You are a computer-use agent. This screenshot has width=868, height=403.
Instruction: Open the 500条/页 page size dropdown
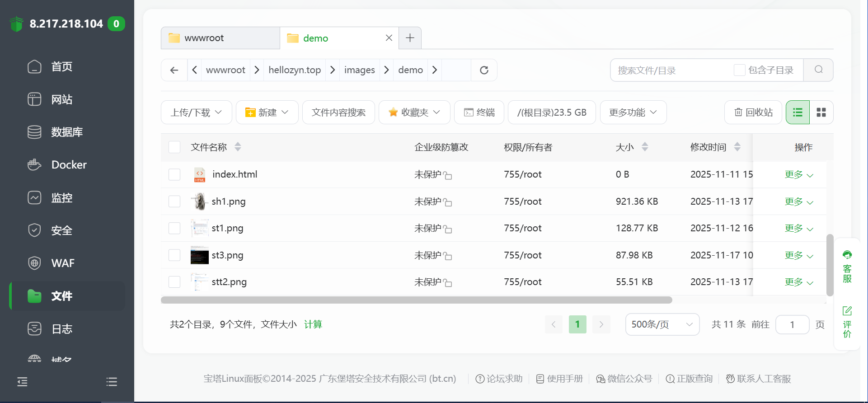pyautogui.click(x=662, y=324)
